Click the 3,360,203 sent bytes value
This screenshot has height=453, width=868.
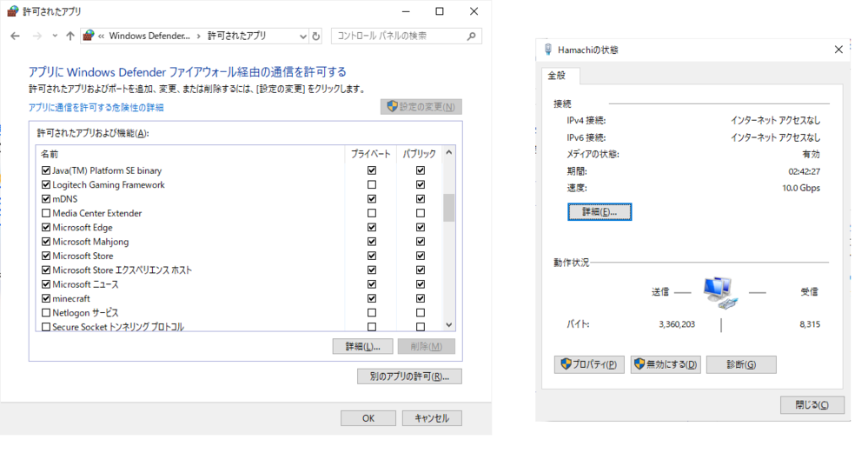tap(677, 324)
